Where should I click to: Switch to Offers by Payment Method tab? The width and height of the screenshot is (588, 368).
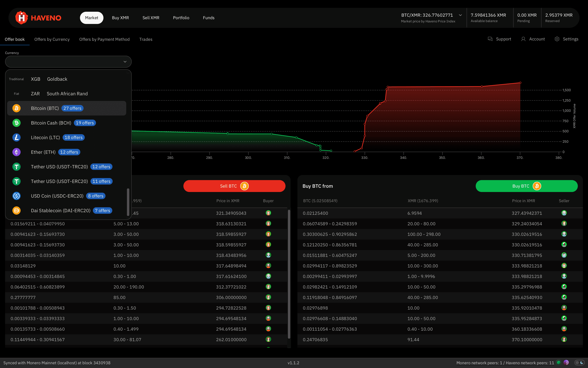click(x=104, y=39)
